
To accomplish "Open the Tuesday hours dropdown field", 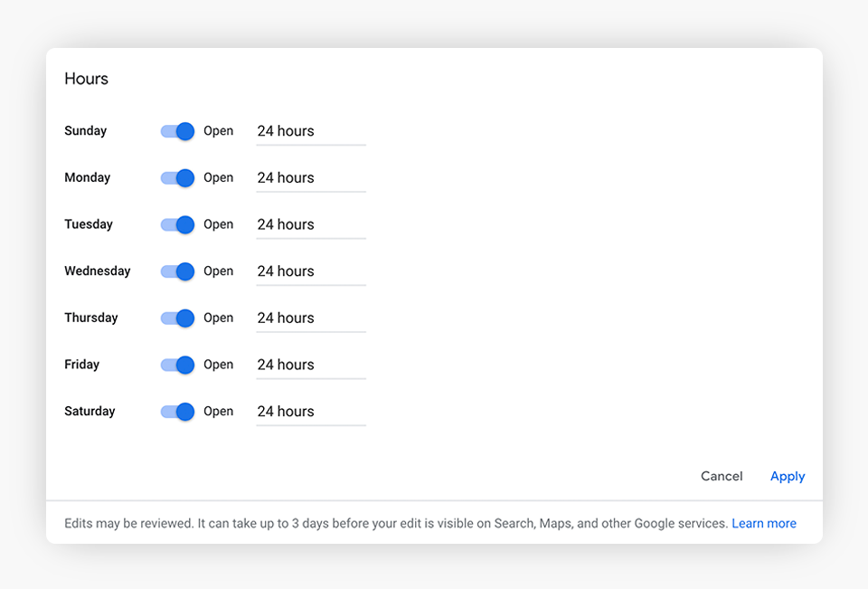I will (310, 224).
